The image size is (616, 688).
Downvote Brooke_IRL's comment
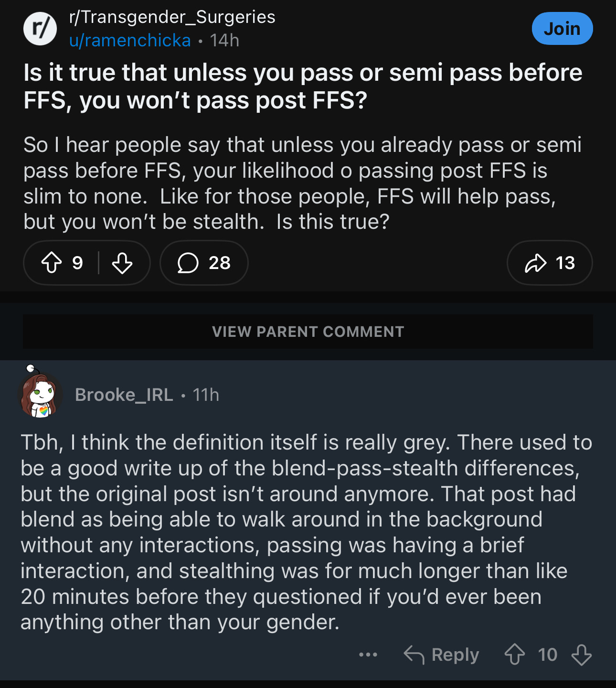[x=581, y=655]
